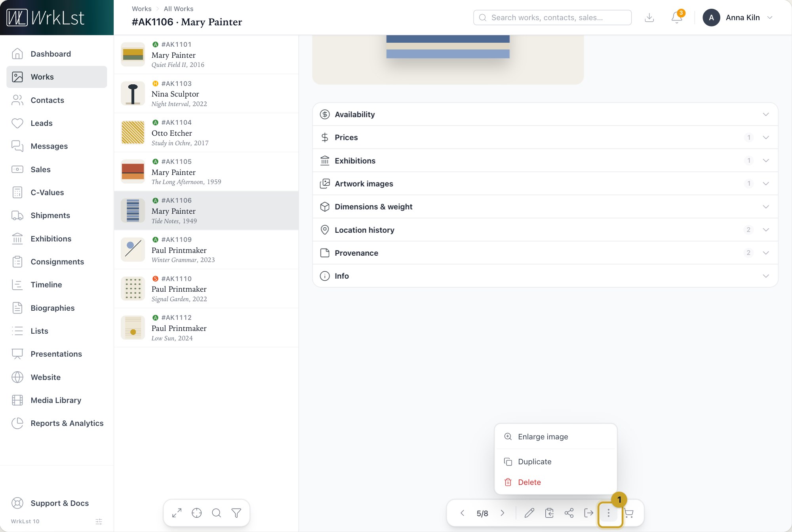Open Support & Docs link
The width and height of the screenshot is (792, 532).
pyautogui.click(x=57, y=503)
